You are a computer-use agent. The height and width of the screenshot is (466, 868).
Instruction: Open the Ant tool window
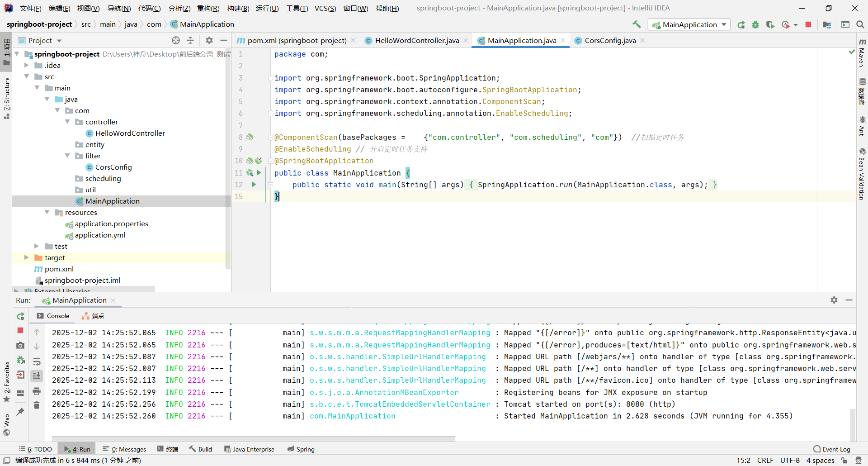click(x=862, y=126)
